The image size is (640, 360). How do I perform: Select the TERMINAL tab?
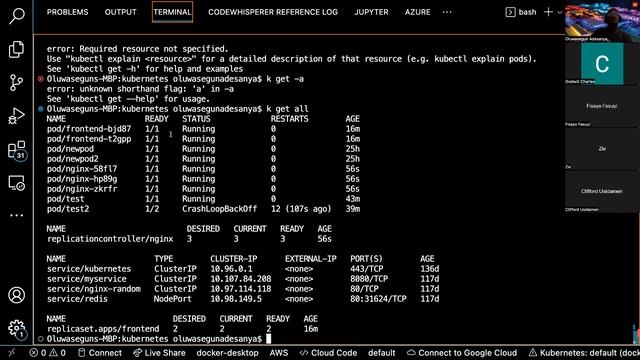tap(172, 12)
